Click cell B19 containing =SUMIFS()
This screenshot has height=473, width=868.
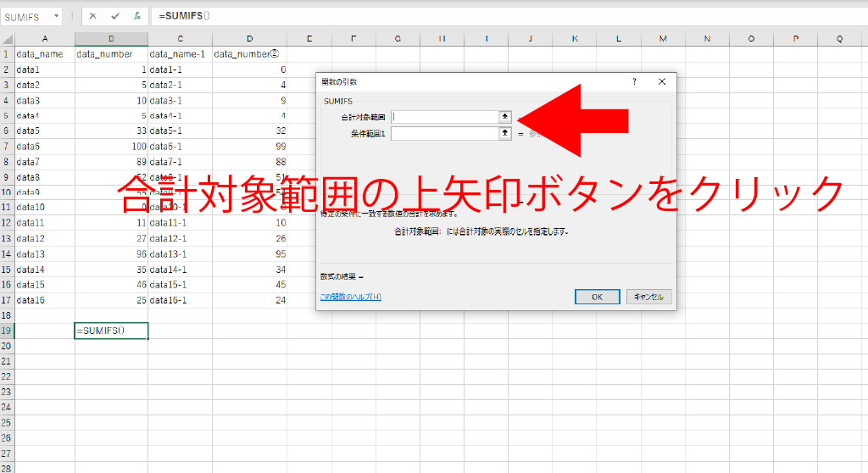(x=111, y=331)
